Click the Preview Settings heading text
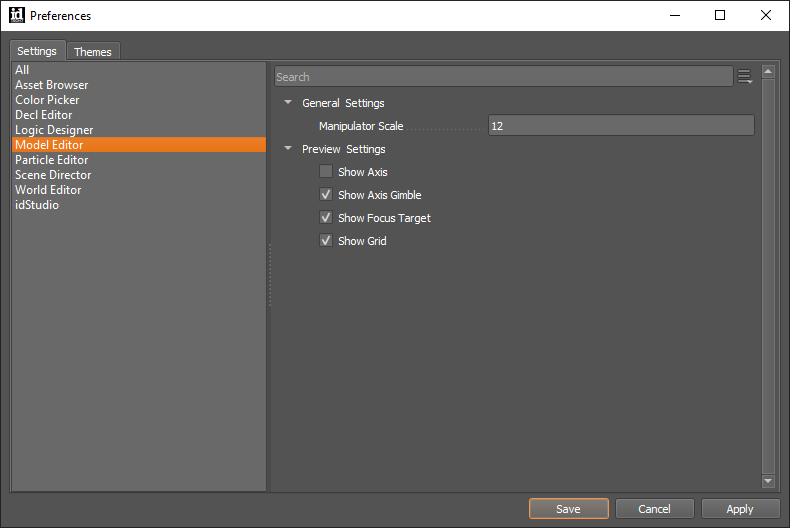This screenshot has height=528, width=790. coord(344,149)
